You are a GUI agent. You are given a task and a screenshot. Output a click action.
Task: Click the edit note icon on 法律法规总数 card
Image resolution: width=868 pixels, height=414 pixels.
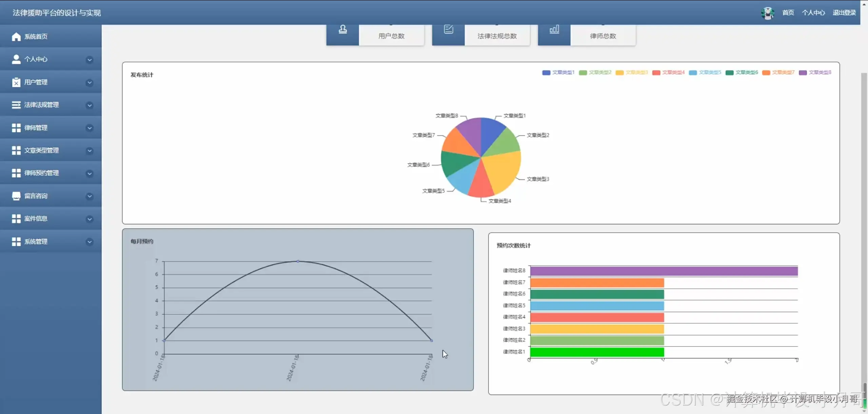pos(448,29)
